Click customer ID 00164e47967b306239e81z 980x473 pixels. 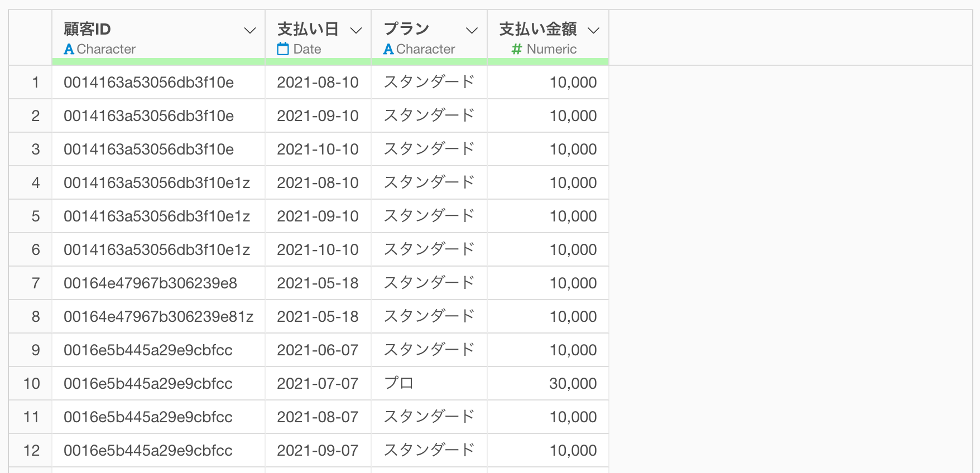(158, 317)
